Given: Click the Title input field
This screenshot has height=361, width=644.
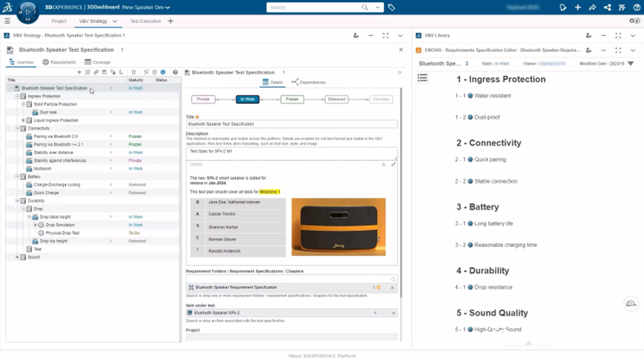Looking at the screenshot, I should point(291,124).
